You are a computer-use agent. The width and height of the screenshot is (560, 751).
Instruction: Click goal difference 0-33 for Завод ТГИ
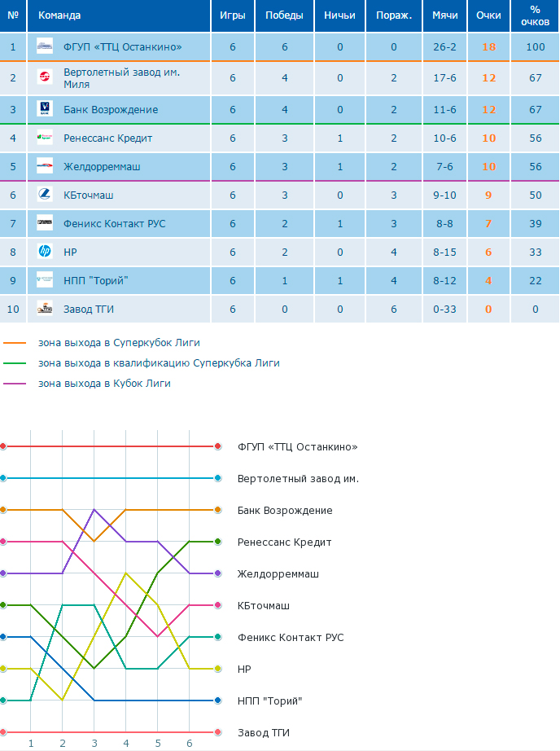click(444, 310)
